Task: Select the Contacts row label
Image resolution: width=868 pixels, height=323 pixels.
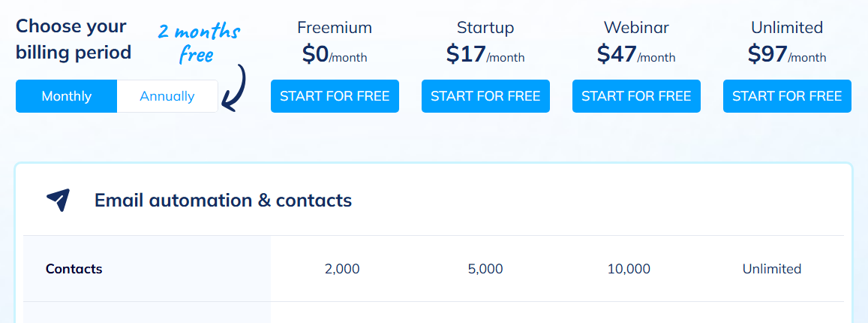Action: pos(74,269)
